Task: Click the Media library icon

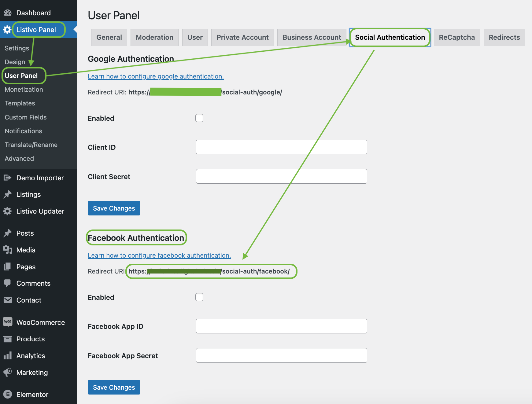Action: coord(8,250)
